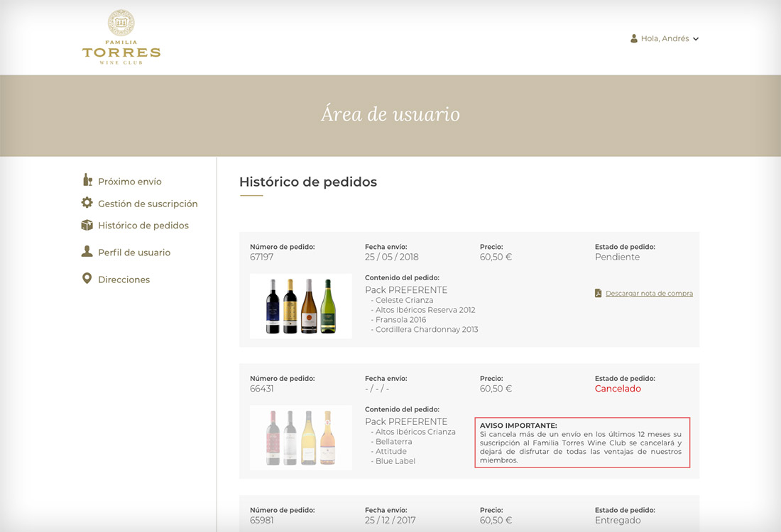Go to Próximo envío section
This screenshot has width=781, height=532.
click(130, 182)
